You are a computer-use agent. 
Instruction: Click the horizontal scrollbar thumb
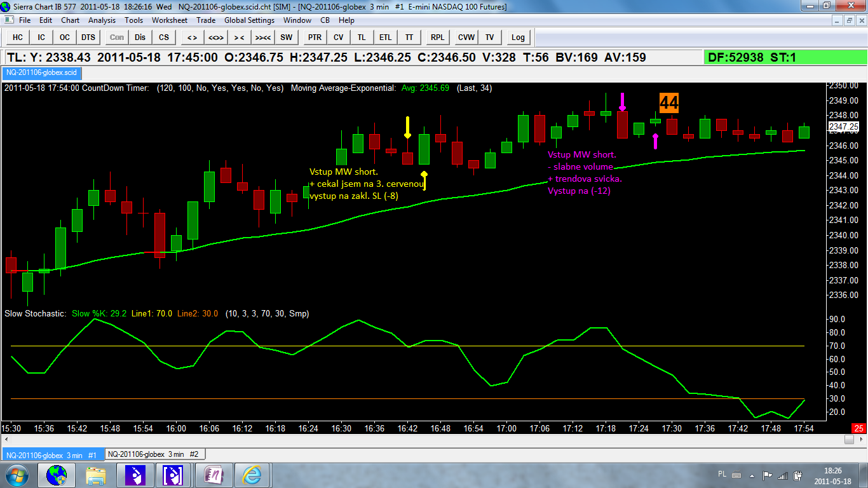[x=850, y=439]
